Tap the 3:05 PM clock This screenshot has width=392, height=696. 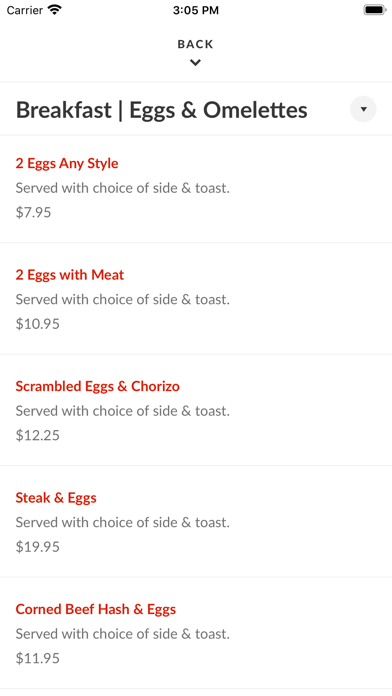(x=196, y=10)
